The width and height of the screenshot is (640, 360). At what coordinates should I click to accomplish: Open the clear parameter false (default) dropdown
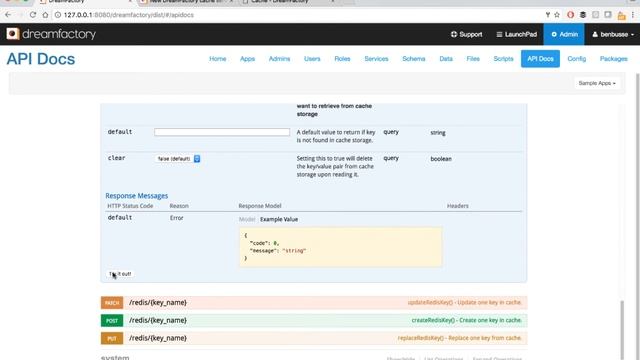pyautogui.click(x=178, y=159)
